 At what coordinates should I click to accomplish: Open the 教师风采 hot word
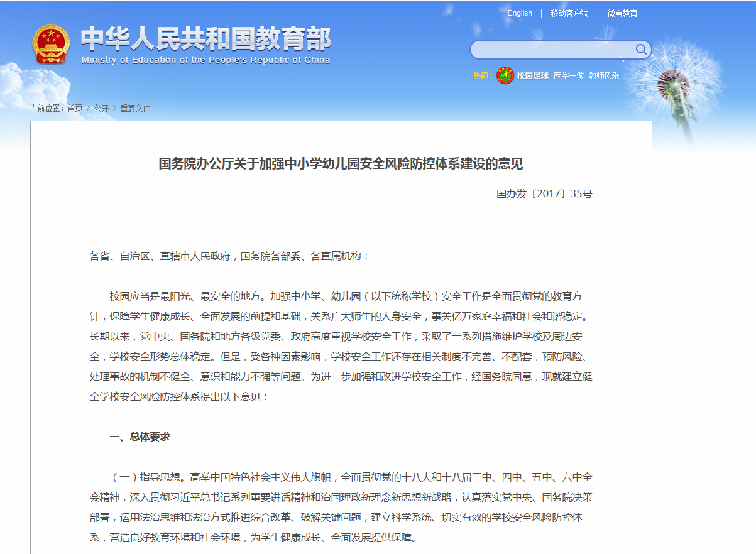(604, 75)
